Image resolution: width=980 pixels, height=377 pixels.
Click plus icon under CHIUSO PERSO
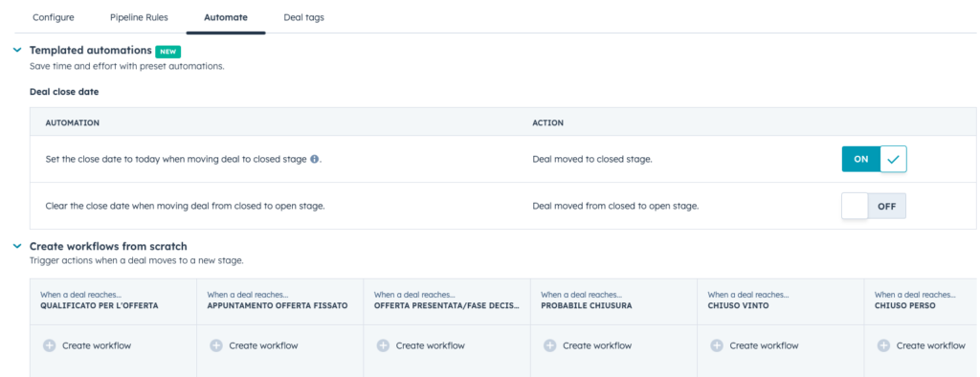(883, 345)
